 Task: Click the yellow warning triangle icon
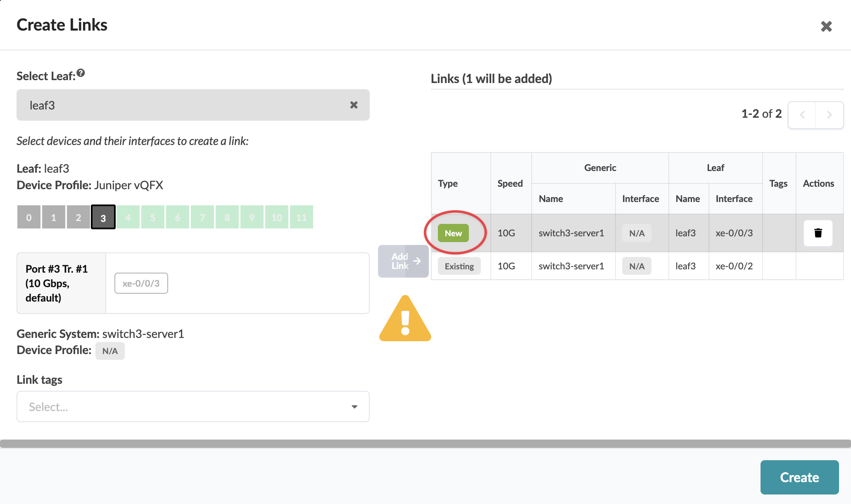(405, 319)
